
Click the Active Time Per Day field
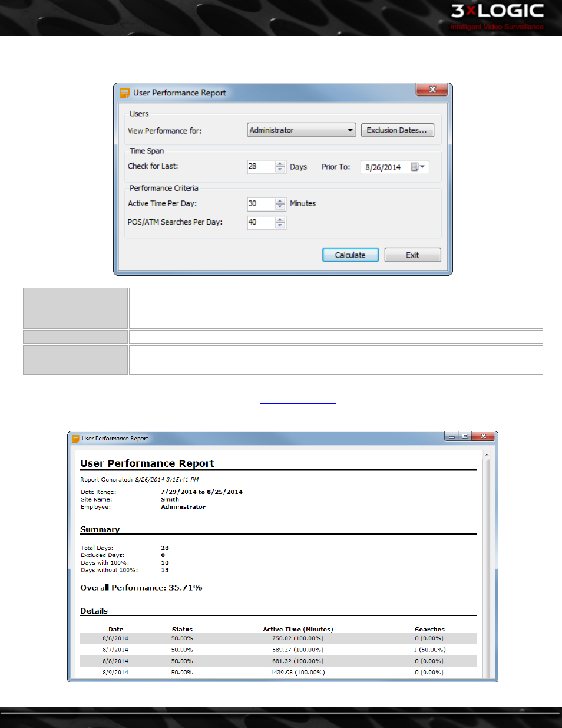tap(261, 204)
